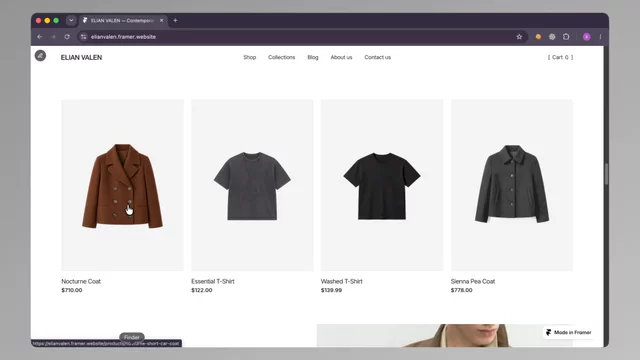Click the Nocturne Coat product title
Viewport: 640px width, 360px height.
tap(81, 281)
